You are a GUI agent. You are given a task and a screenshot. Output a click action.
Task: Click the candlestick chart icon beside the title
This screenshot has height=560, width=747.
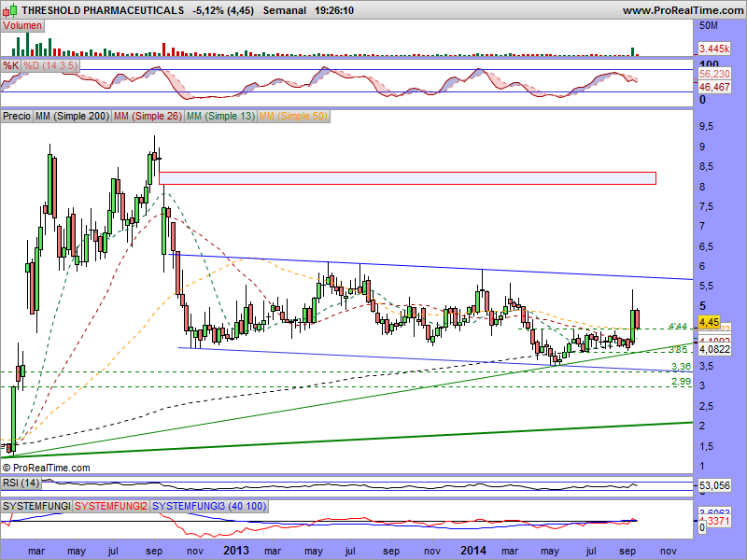point(10,10)
